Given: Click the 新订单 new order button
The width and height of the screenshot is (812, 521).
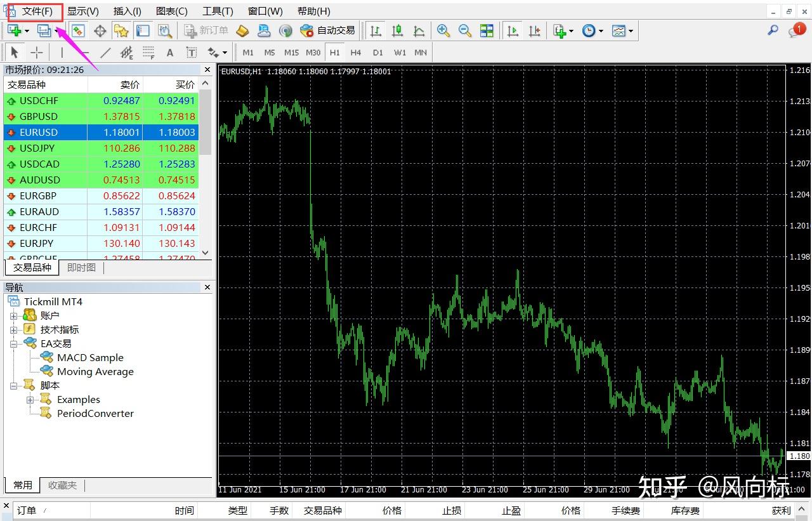Looking at the screenshot, I should [206, 30].
